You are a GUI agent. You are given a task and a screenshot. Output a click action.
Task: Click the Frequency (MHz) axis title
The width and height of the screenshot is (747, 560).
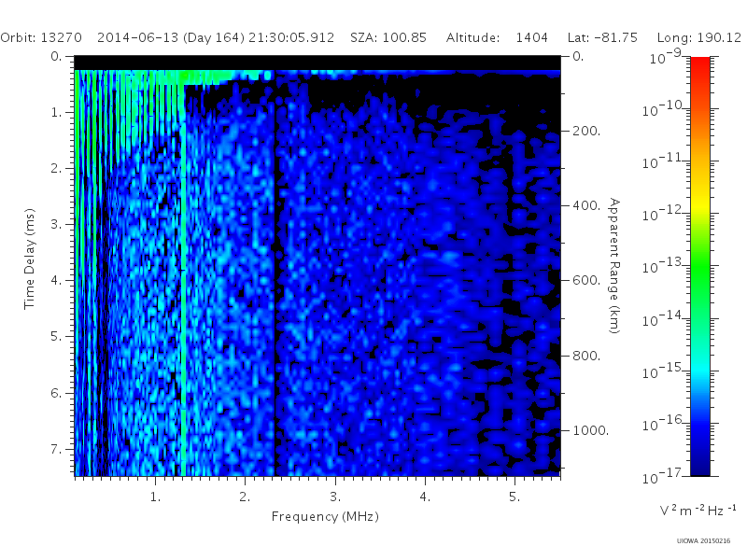click(x=325, y=517)
